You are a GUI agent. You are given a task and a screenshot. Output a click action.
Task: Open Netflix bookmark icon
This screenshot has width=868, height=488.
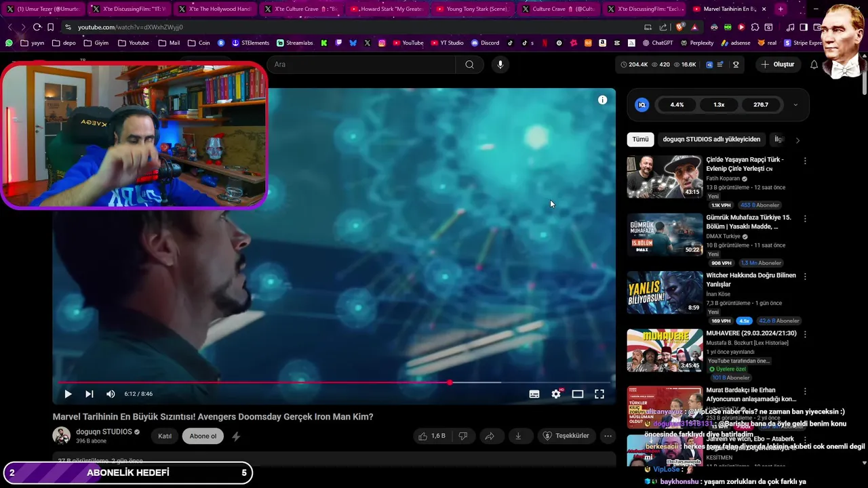point(545,43)
